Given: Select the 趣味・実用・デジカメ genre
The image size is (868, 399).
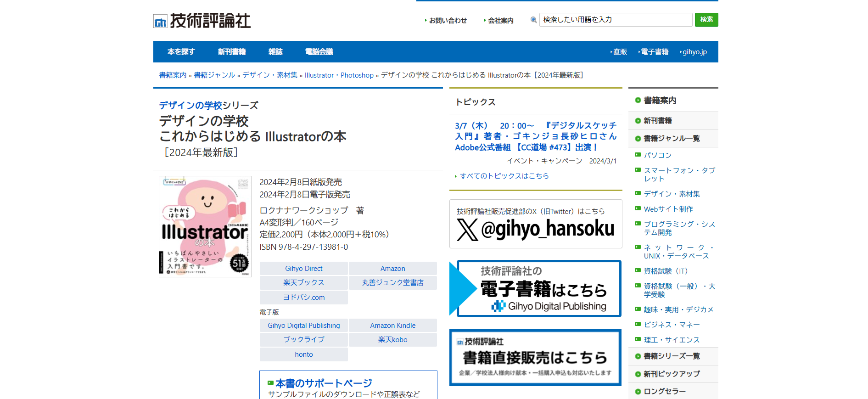Looking at the screenshot, I should (678, 309).
